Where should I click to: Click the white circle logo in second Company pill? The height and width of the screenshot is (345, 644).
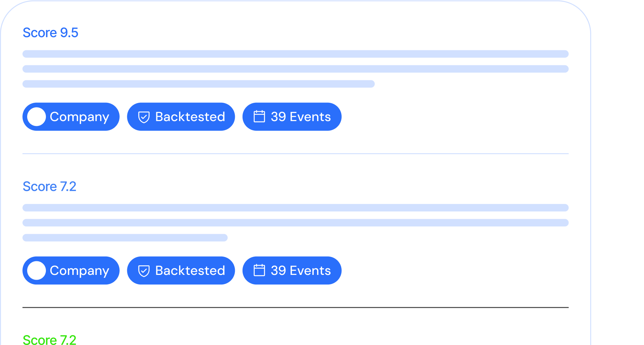click(37, 270)
